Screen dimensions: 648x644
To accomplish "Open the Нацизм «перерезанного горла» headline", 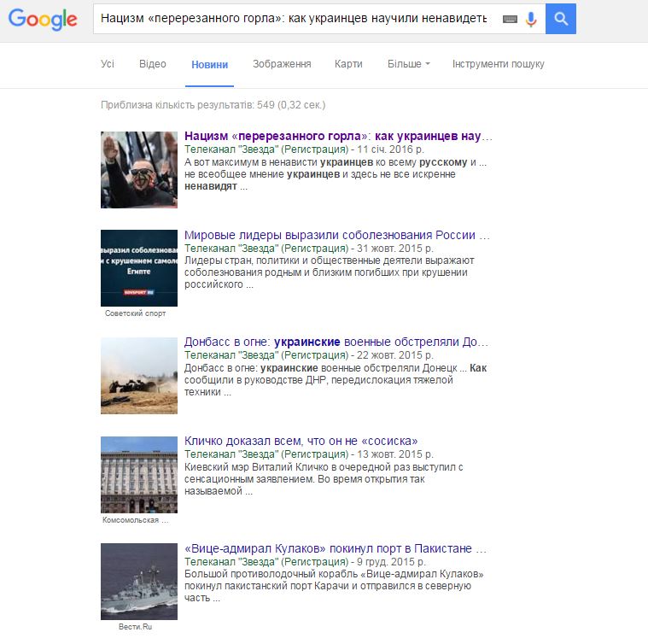I will click(338, 137).
